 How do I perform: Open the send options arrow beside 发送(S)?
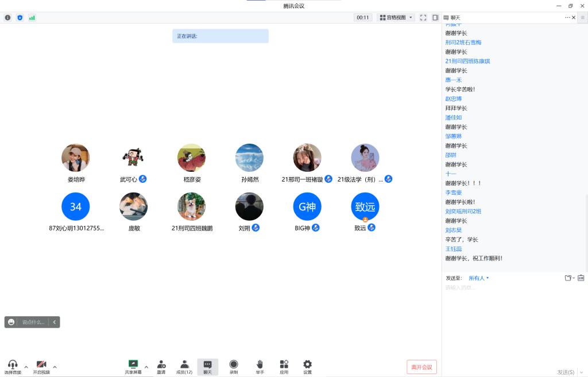581,372
